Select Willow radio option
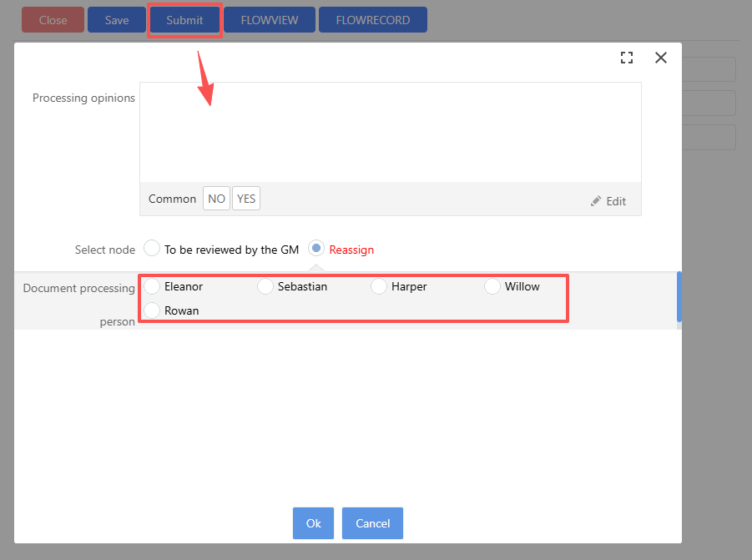 [x=492, y=286]
